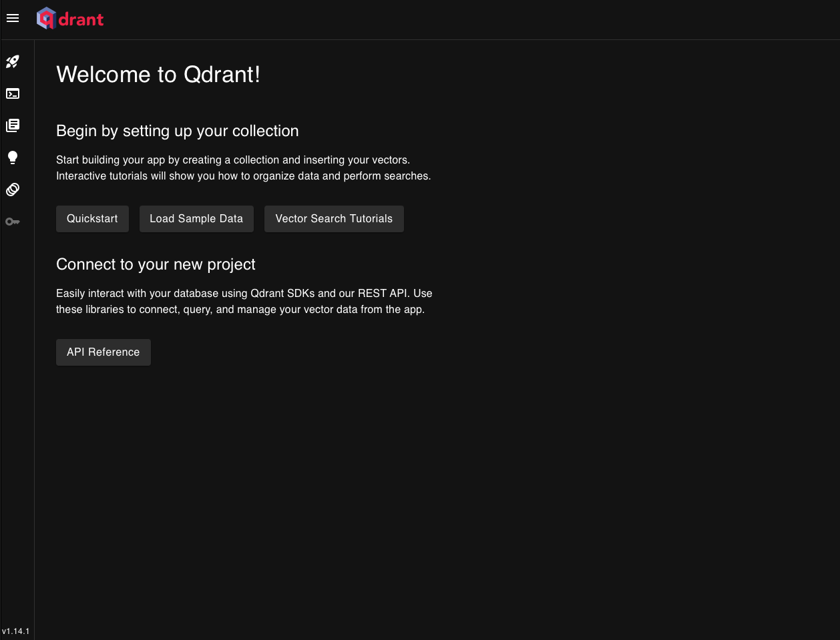The width and height of the screenshot is (840, 640).
Task: Click 'Begin by setting up your collection' heading
Action: pyautogui.click(x=178, y=131)
